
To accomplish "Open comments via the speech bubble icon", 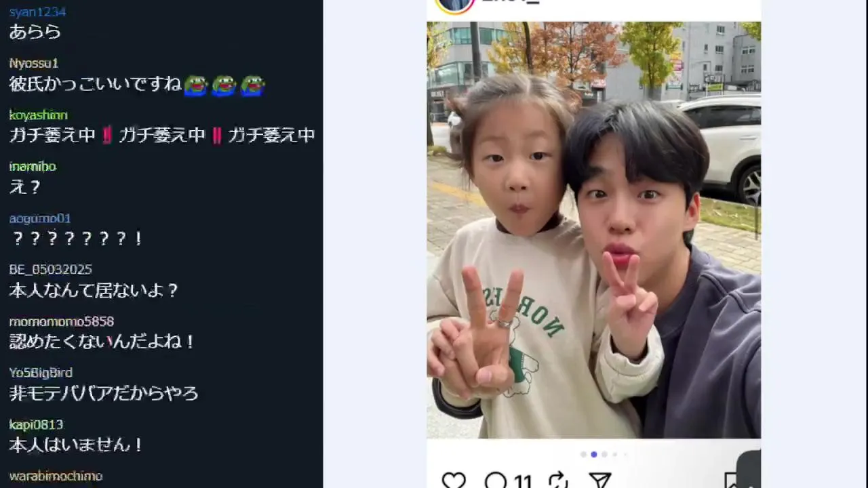I will (496, 481).
